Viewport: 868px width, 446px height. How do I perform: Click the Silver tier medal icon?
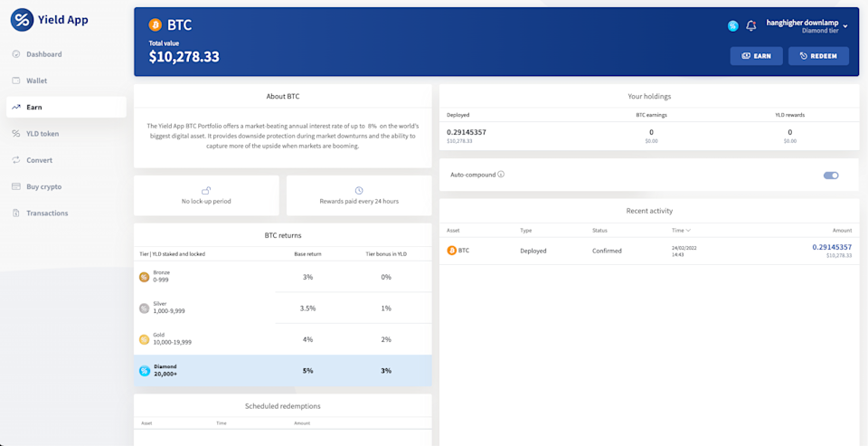click(x=144, y=308)
